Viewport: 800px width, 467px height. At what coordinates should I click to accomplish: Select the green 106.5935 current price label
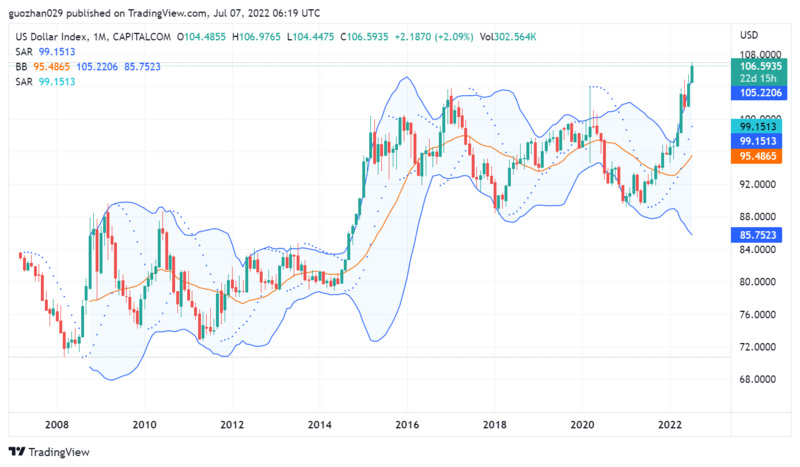click(x=758, y=67)
